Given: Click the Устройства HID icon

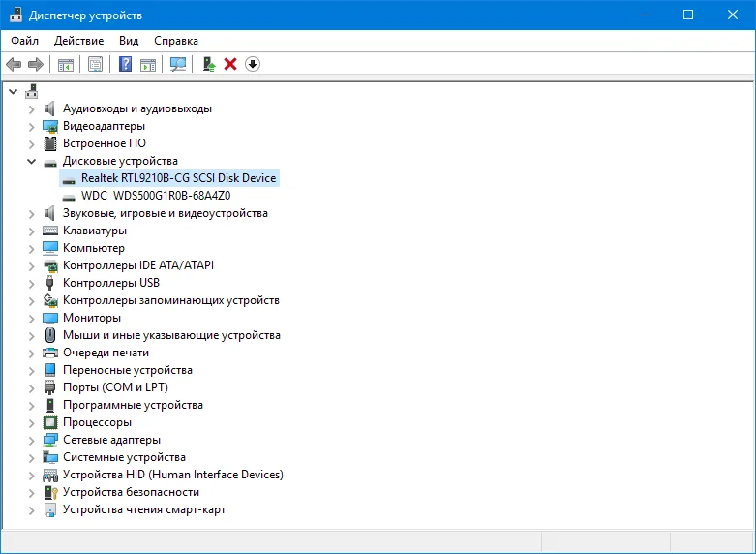Looking at the screenshot, I should click(50, 475).
